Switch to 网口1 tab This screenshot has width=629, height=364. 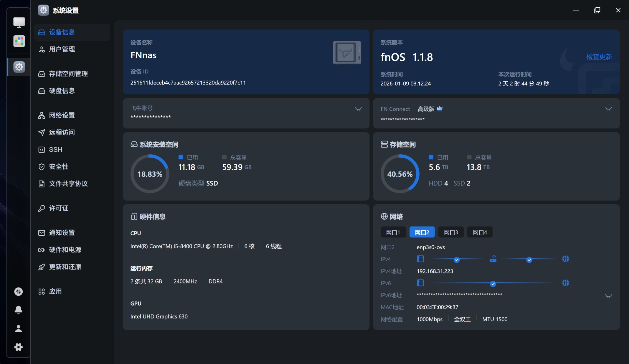[x=393, y=232]
